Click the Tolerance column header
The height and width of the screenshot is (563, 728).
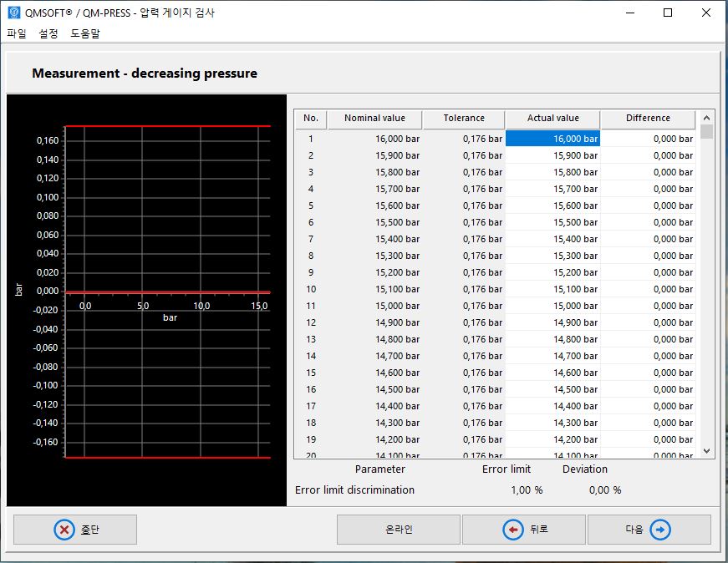coord(464,119)
